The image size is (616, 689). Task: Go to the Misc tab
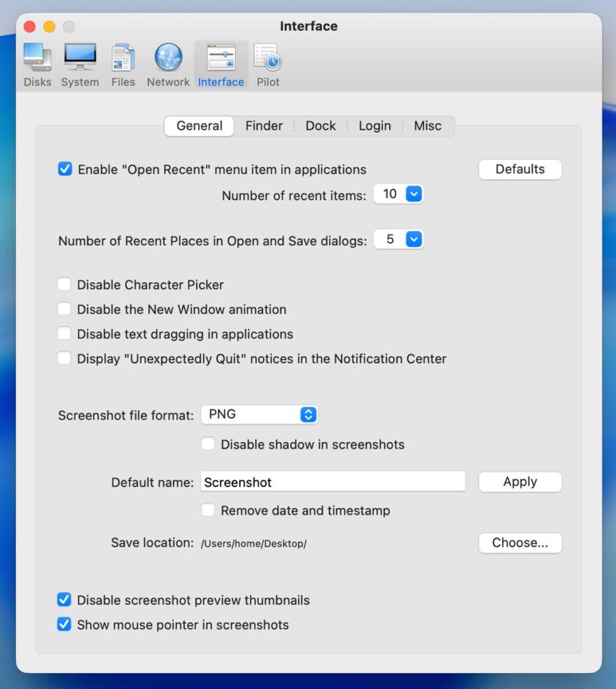(427, 126)
